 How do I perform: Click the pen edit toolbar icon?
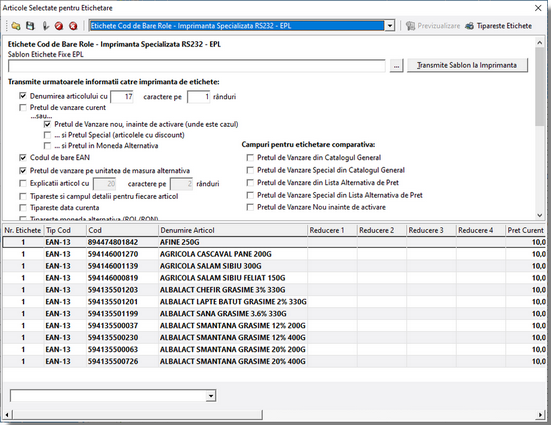45,26
